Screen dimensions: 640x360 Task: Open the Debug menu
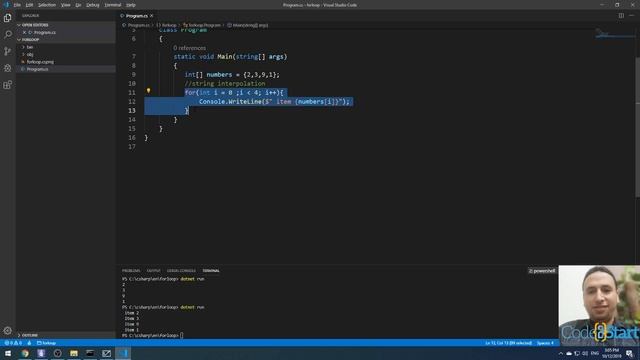[93, 5]
